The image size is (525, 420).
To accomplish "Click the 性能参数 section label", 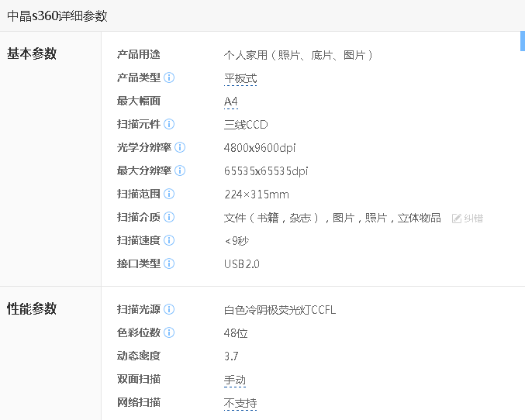I will coord(32,308).
